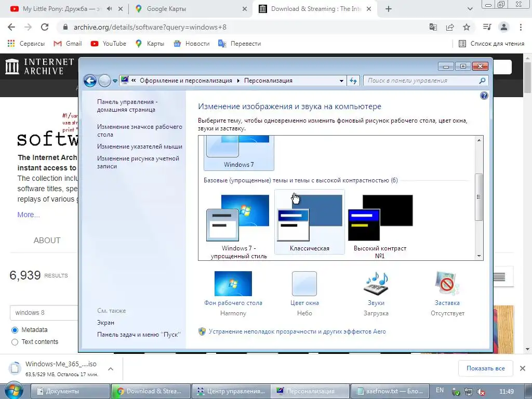532x399 pixels.
Task: Select the Windows 7 Aero theme
Action: point(239,153)
